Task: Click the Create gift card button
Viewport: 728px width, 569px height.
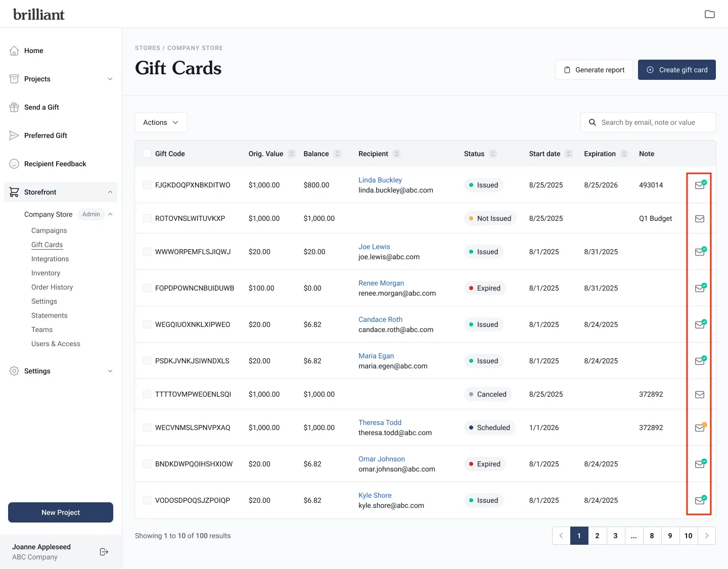Action: click(676, 70)
